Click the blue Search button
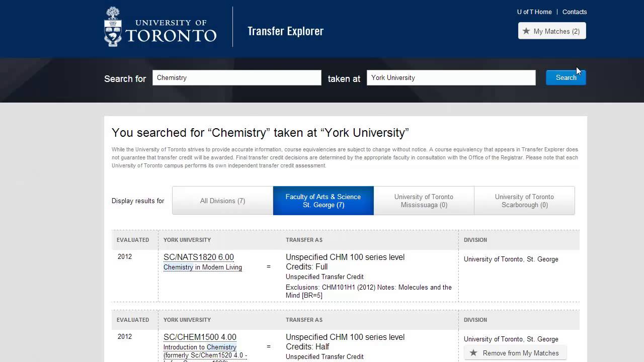644x362 pixels. [x=566, y=77]
